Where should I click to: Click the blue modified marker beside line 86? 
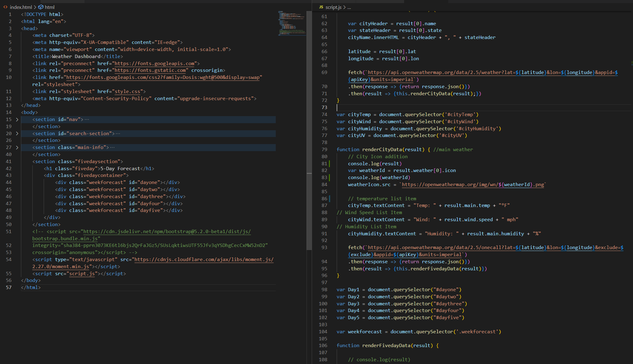pos(330,199)
